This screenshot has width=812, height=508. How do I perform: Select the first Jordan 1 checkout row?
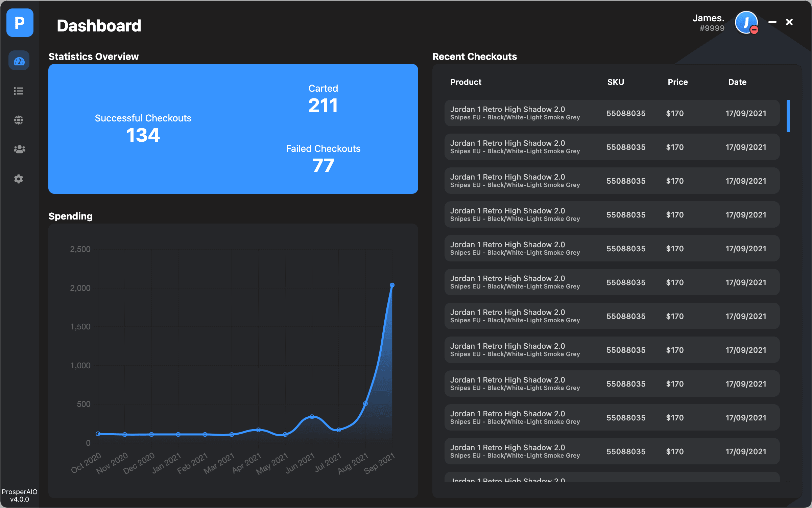click(612, 113)
